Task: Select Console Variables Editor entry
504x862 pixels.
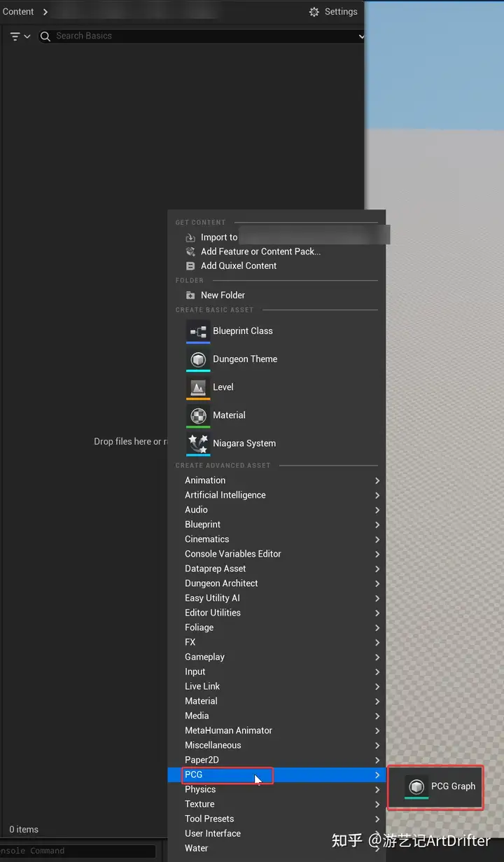Action: [x=276, y=554]
